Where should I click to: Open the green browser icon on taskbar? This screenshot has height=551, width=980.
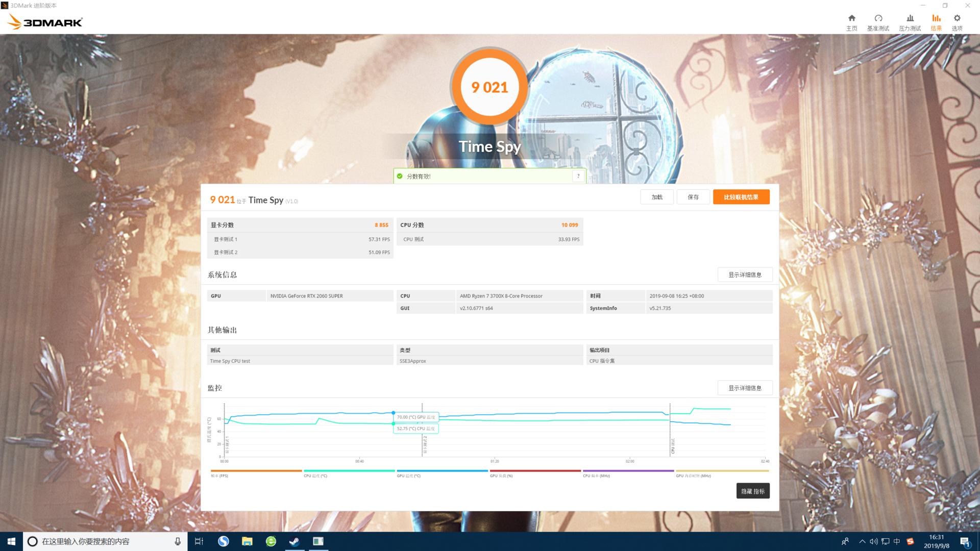pyautogui.click(x=270, y=541)
